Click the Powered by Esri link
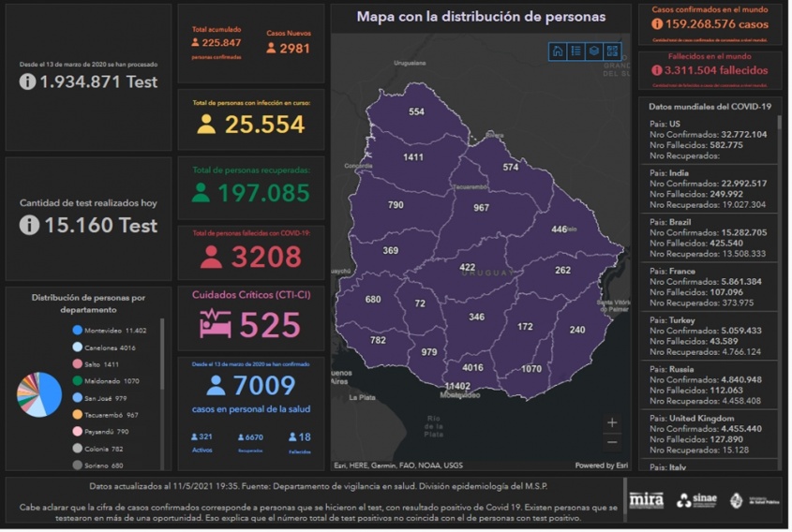Image resolution: width=792 pixels, height=532 pixels. (601, 465)
